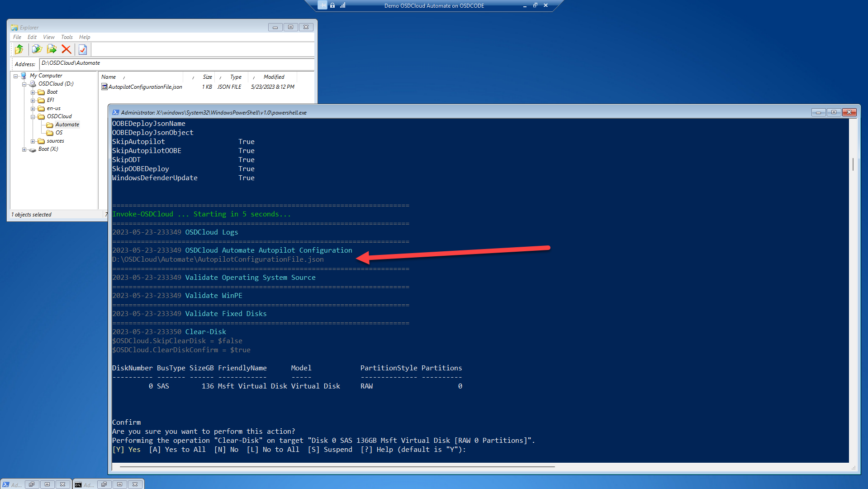Click the red X Delete toolbar icon
Viewport: 868px width, 489px height.
pyautogui.click(x=66, y=49)
